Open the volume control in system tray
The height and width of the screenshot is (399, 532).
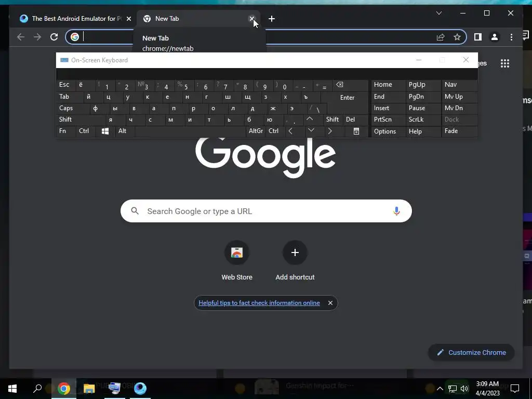tap(464, 389)
